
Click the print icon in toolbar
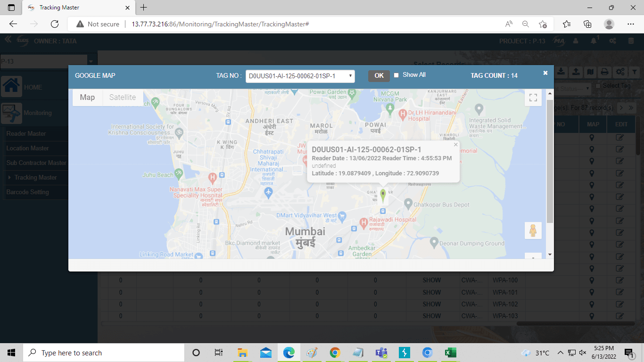coord(604,72)
